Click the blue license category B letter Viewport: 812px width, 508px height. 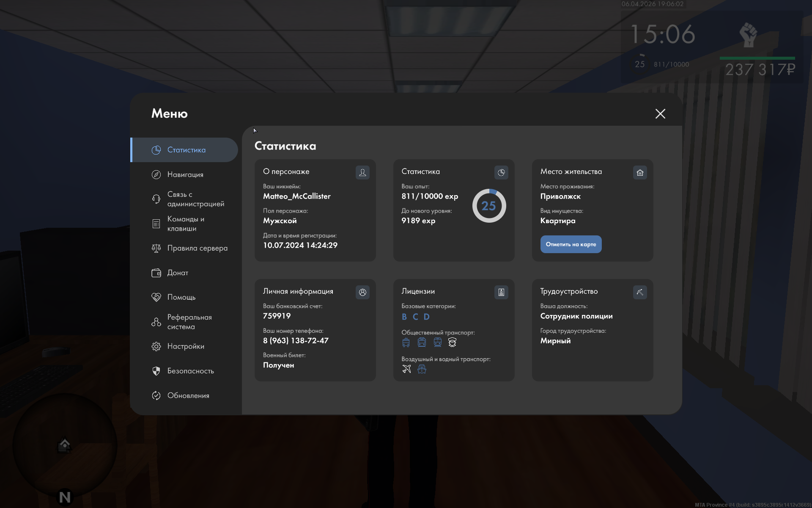click(x=404, y=317)
